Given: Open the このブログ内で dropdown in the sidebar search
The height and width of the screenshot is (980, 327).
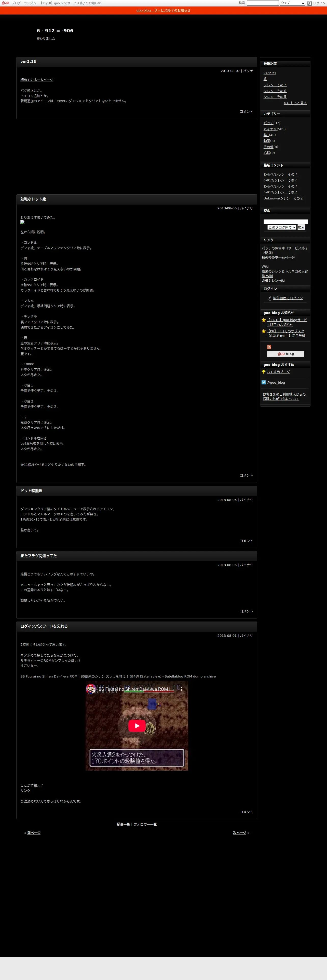Looking at the screenshot, I should point(282,227).
